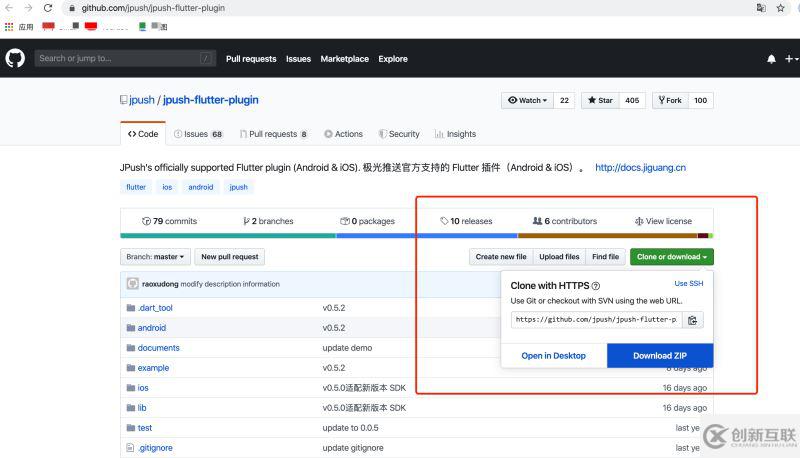The image size is (800, 458).
Task: Click the help icon beside Clone with HTTPS
Action: [596, 285]
